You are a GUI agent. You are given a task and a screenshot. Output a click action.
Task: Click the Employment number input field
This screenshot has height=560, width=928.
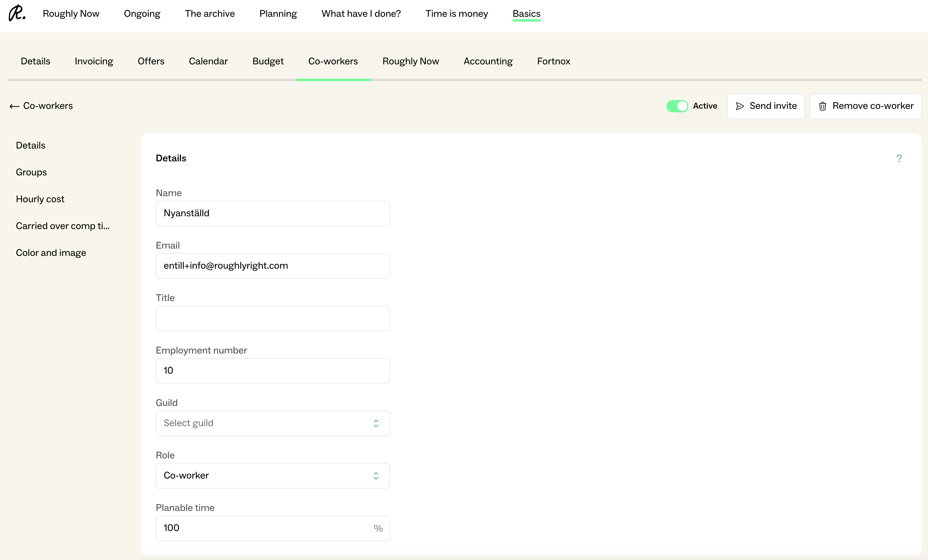click(272, 371)
